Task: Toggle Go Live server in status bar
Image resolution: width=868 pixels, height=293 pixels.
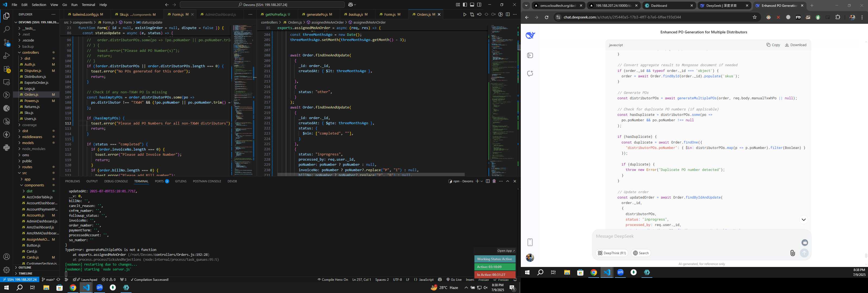Action: 454,279
